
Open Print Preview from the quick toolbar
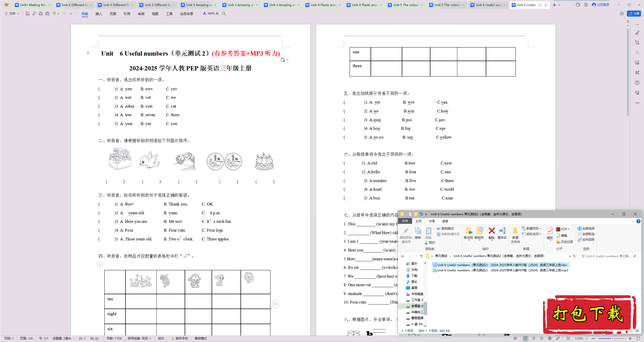tap(47, 14)
